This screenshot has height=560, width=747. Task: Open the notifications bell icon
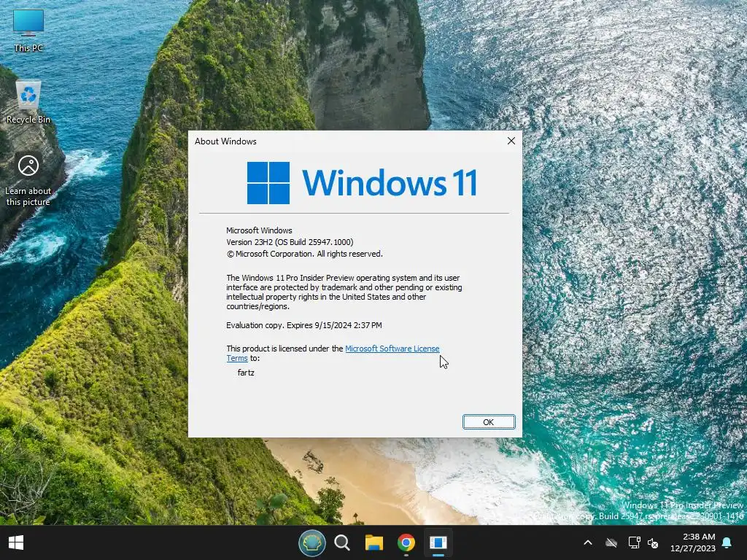click(727, 542)
